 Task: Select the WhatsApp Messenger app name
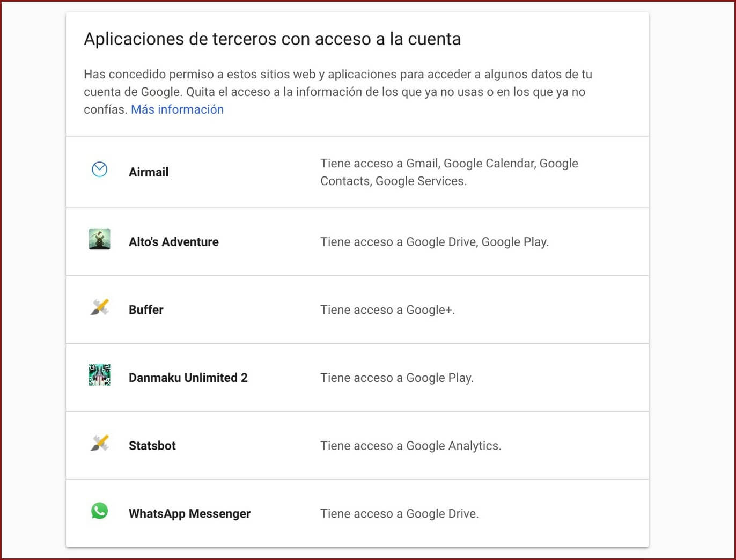click(189, 514)
